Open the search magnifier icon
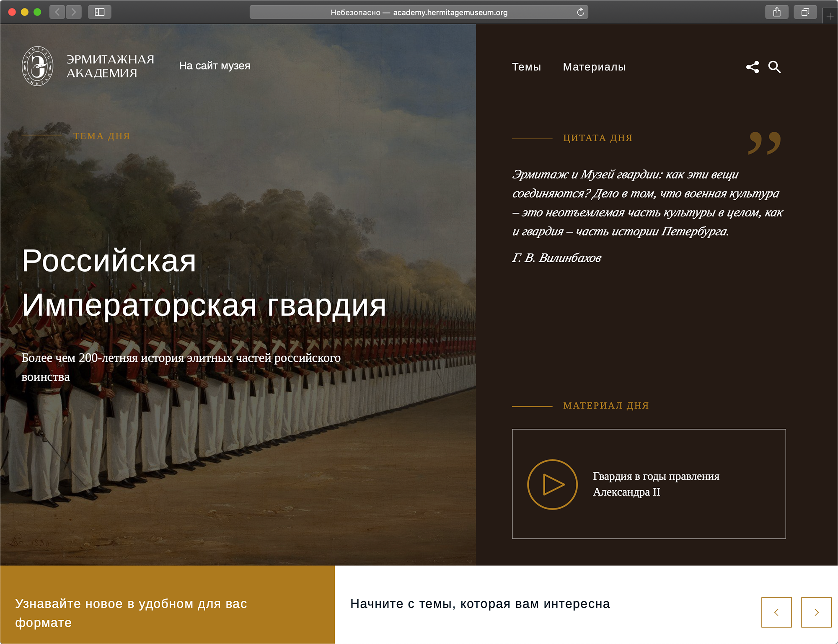838x644 pixels. (774, 67)
